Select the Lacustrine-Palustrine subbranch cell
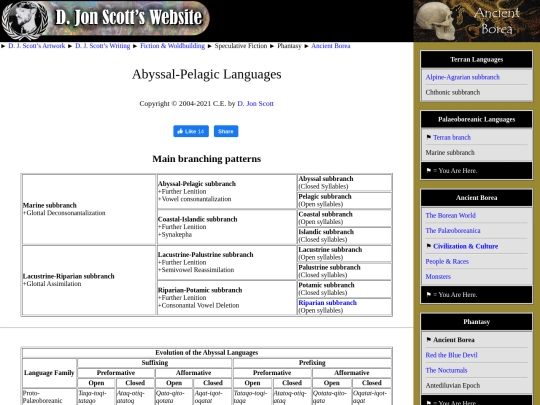 [x=227, y=262]
